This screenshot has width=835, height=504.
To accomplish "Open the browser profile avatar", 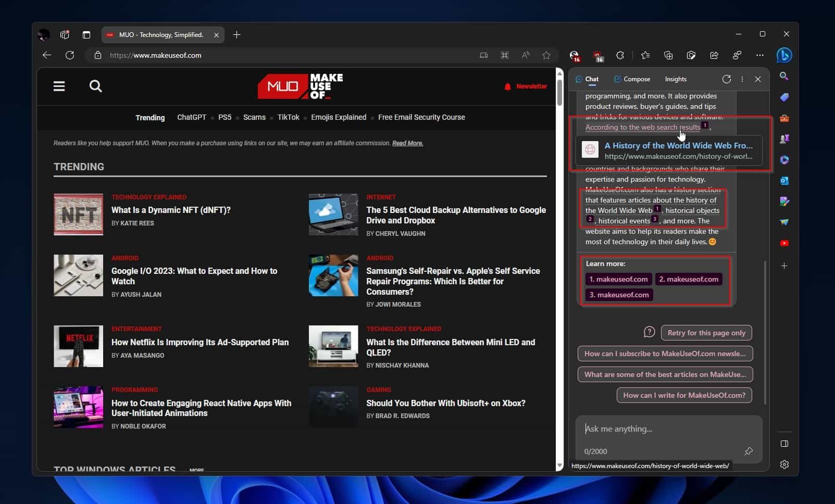I will click(x=44, y=35).
